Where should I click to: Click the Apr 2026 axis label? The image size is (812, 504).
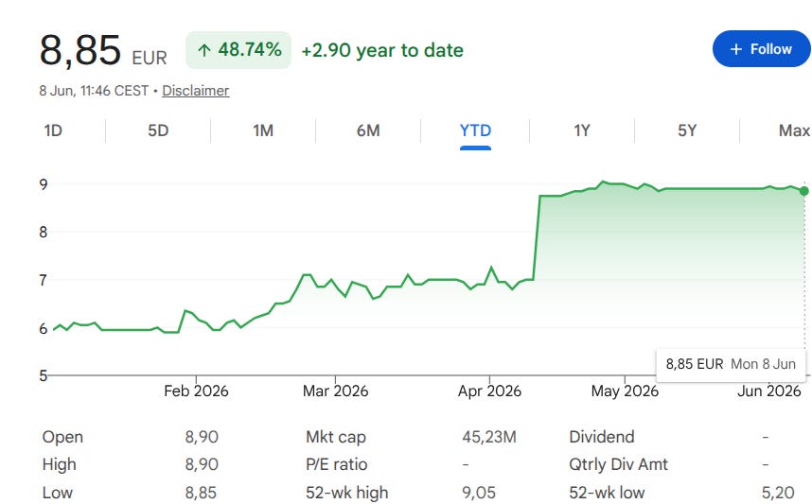click(489, 391)
